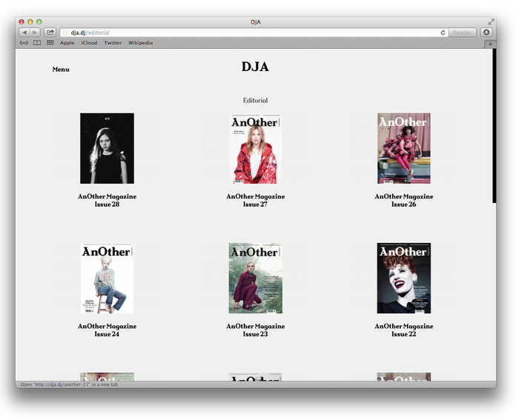Open the Twitter bookmark in Favorites bar

pos(113,43)
